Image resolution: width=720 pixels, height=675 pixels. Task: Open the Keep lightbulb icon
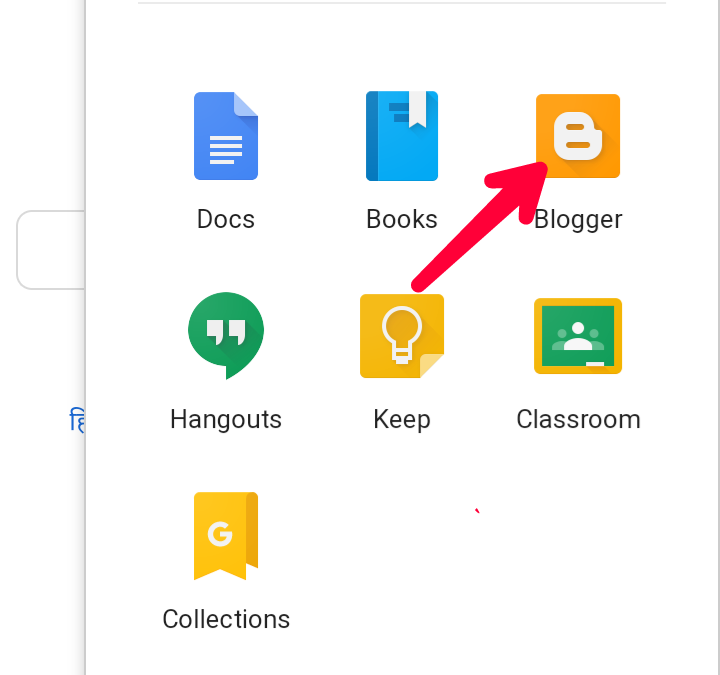402,336
